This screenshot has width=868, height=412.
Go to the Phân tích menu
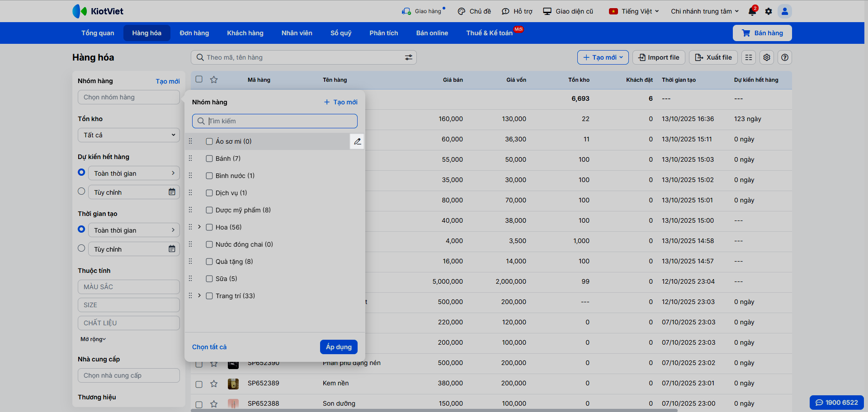pyautogui.click(x=383, y=33)
